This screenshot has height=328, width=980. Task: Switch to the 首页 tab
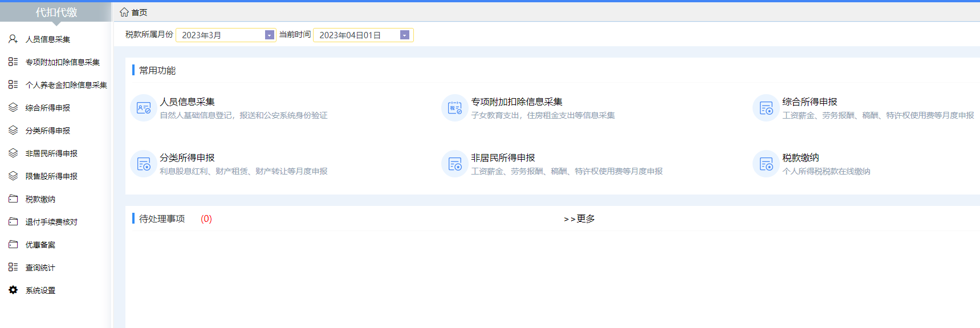tap(139, 12)
